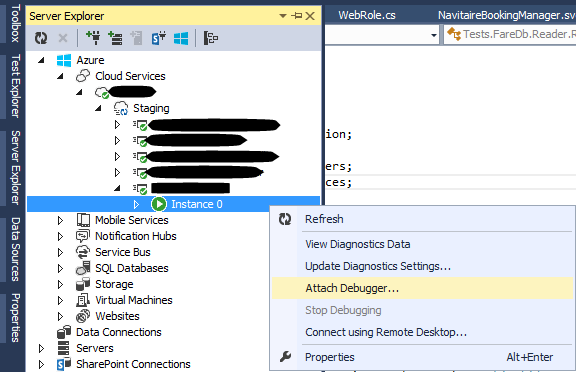Select the Cloud Services label
576x372 pixels.
(130, 76)
